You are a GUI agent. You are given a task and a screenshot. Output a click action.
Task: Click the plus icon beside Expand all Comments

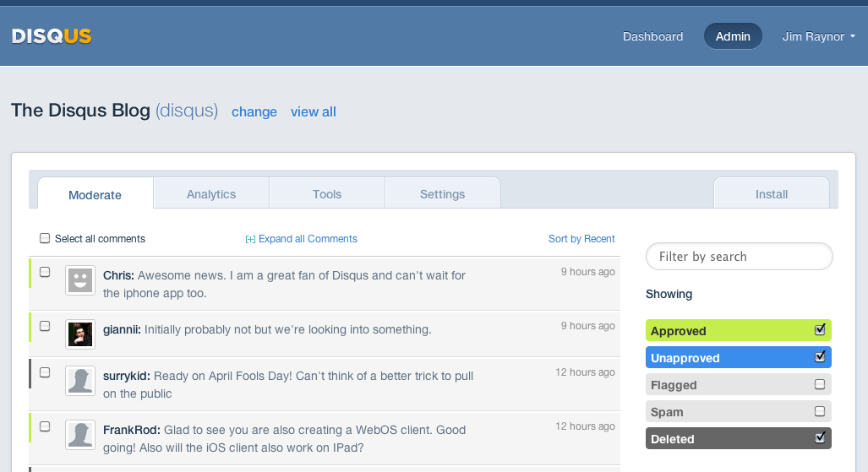[x=250, y=240]
